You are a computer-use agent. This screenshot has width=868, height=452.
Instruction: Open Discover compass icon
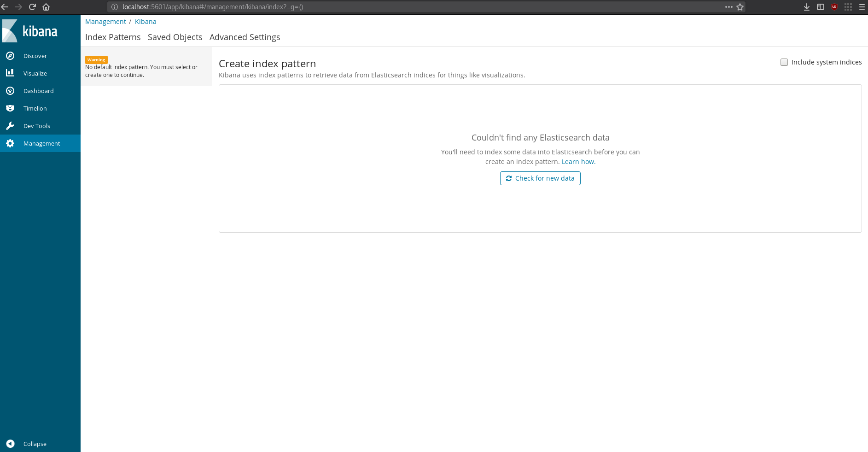pyautogui.click(x=10, y=56)
